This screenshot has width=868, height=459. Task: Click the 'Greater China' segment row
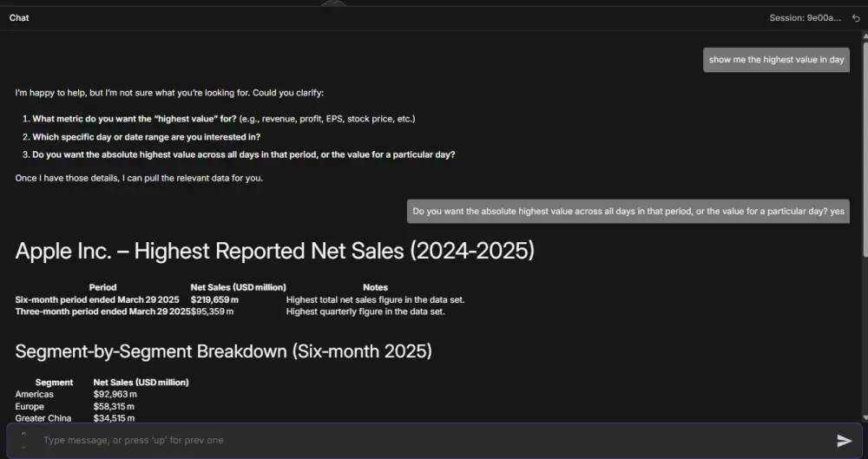click(x=43, y=418)
